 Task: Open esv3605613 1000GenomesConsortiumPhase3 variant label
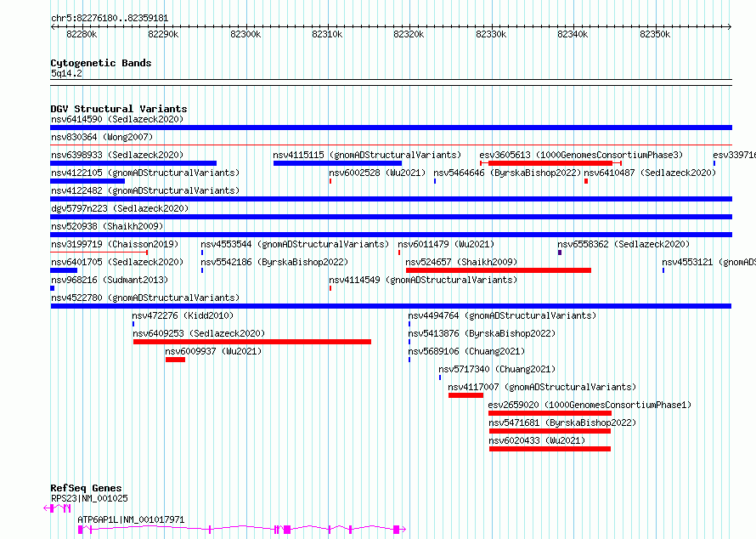tap(581, 155)
